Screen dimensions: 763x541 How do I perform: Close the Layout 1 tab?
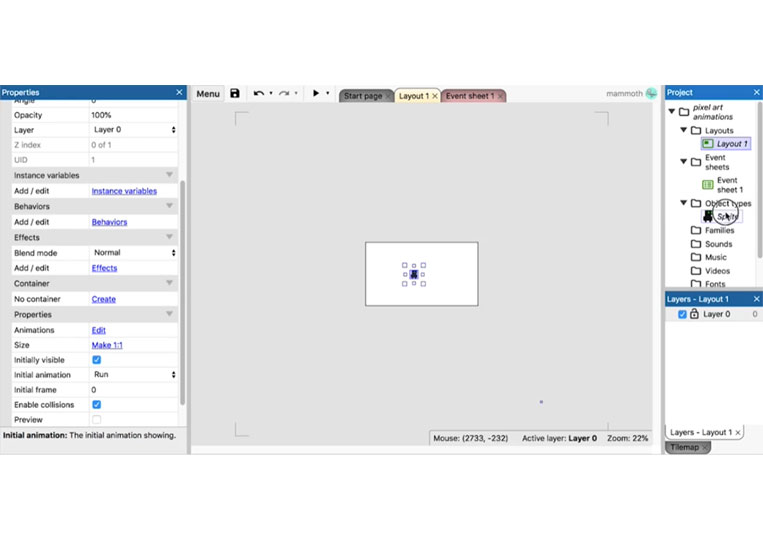(x=435, y=96)
